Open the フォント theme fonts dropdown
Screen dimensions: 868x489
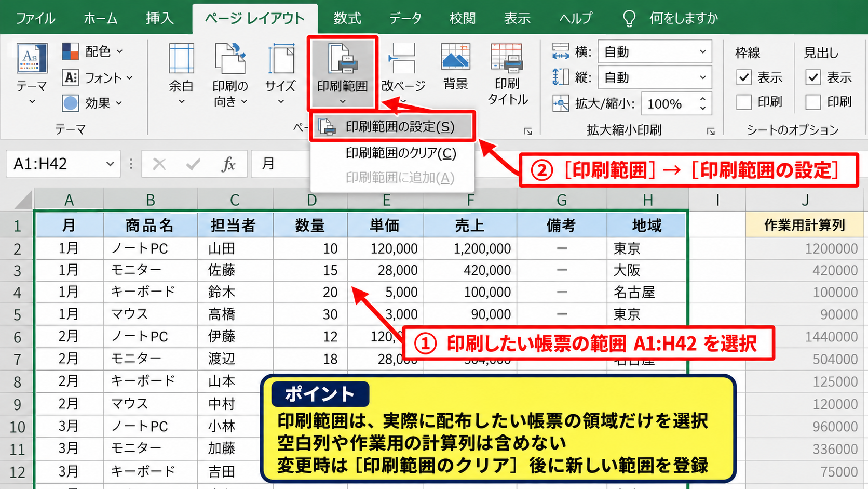(98, 78)
